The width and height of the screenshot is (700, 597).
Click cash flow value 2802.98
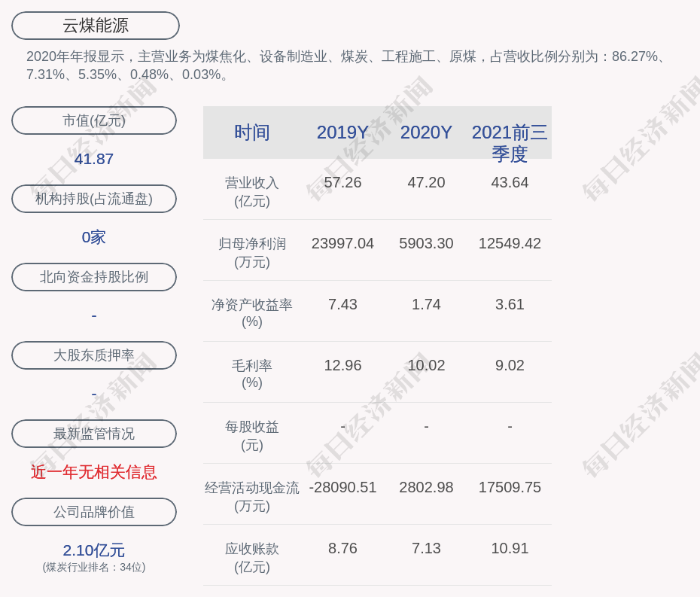tap(426, 487)
